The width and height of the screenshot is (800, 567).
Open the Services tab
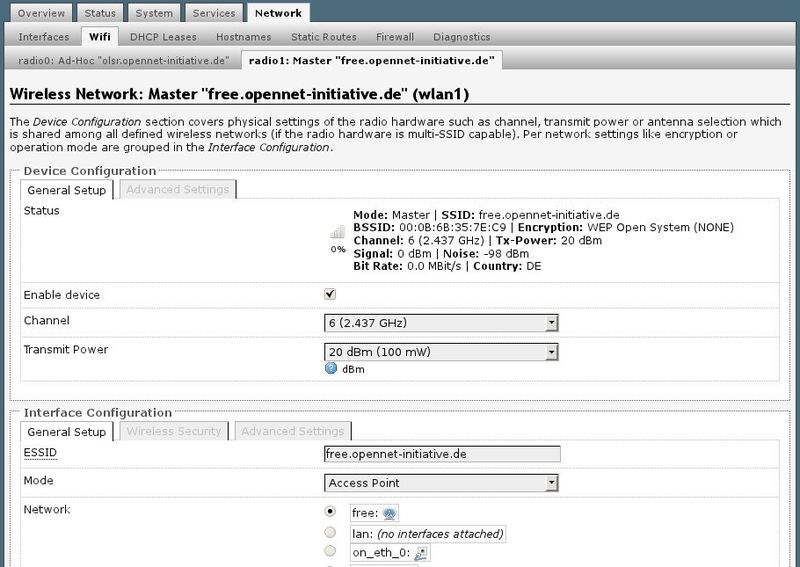(214, 13)
